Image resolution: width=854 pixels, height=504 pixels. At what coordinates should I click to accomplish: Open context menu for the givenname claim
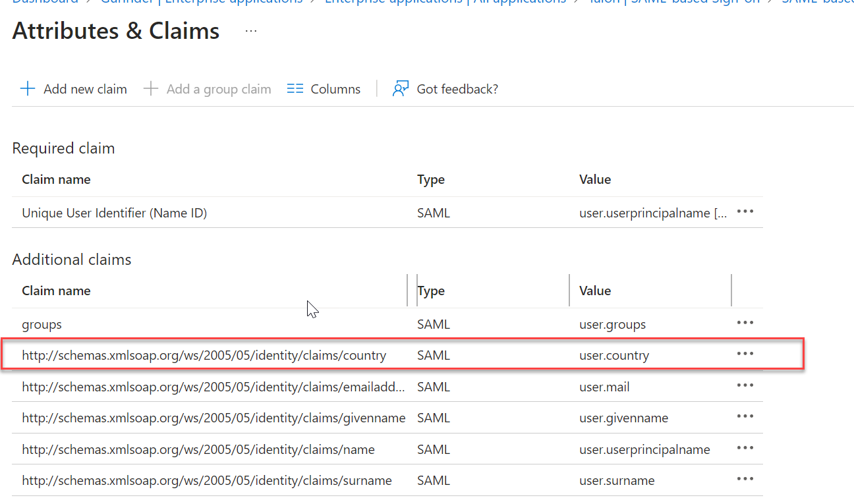click(745, 417)
